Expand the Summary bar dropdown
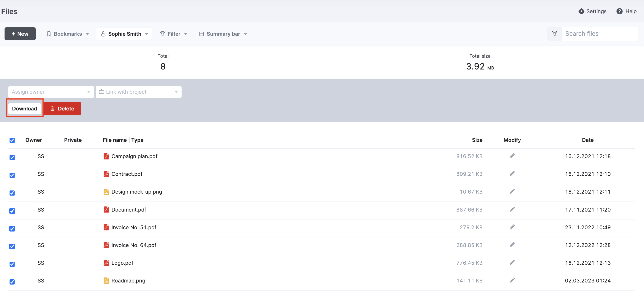 coord(223,34)
